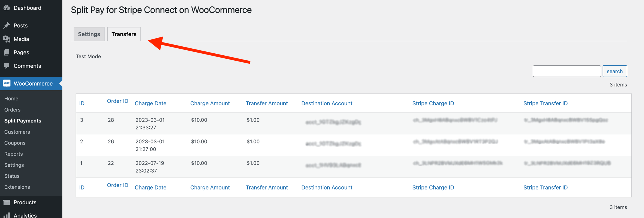Click the top 3 items count
The image size is (644, 218).
tap(618, 84)
